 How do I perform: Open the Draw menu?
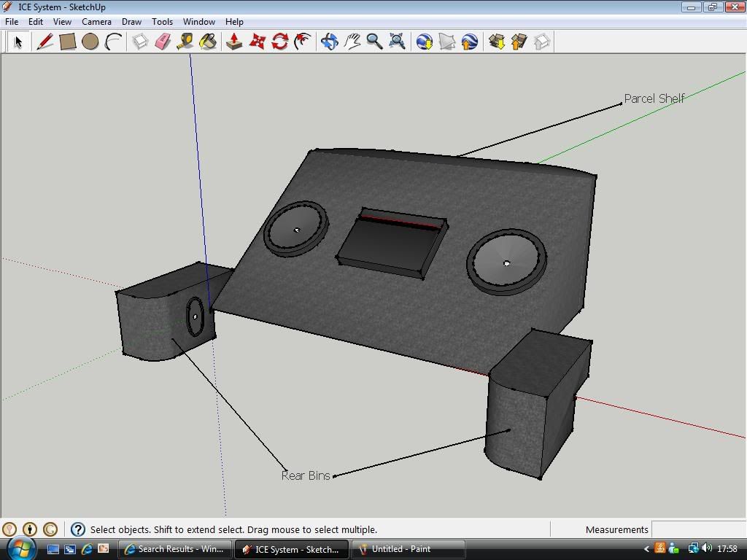coord(131,22)
